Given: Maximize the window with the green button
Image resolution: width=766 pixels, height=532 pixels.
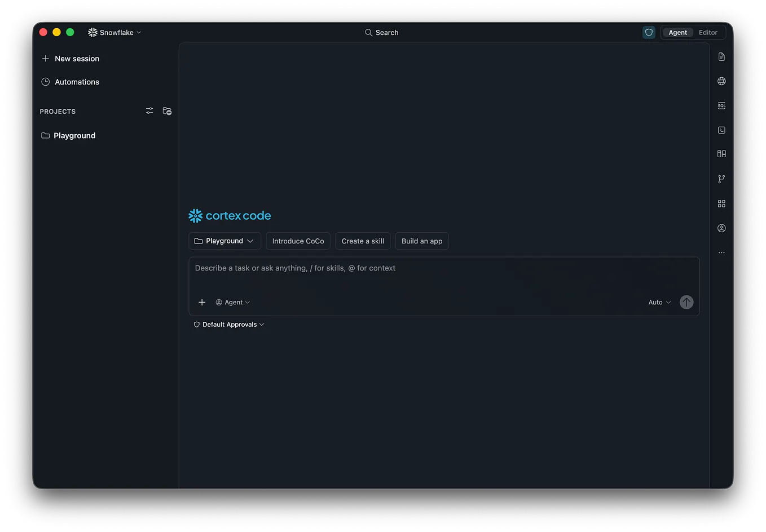Looking at the screenshot, I should tap(70, 32).
